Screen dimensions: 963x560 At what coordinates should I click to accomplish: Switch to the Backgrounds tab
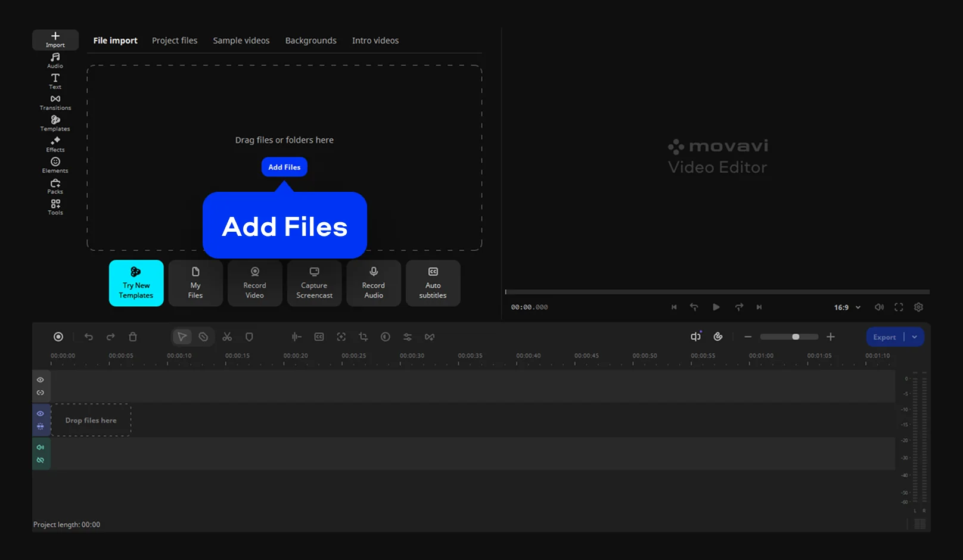[x=311, y=41]
